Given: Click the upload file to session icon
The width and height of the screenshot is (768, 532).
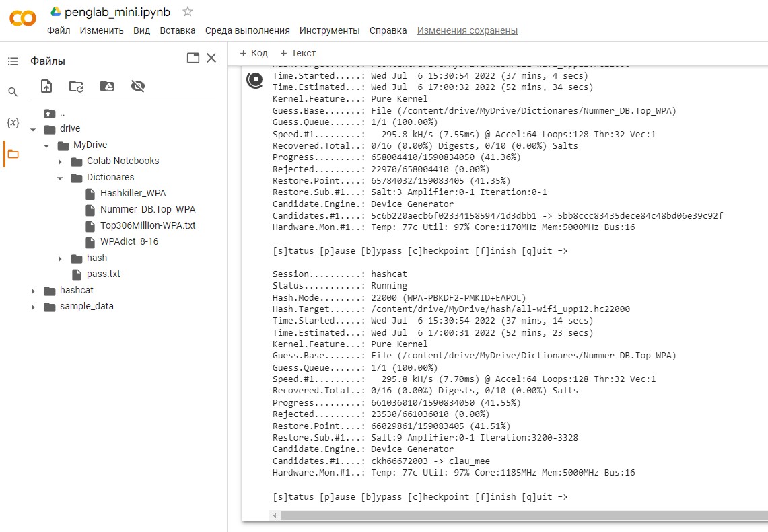Looking at the screenshot, I should 46,86.
